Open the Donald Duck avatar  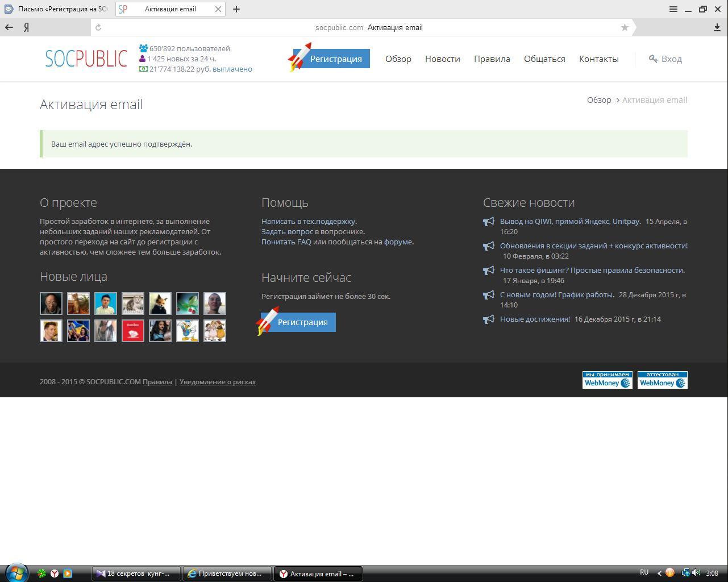coord(188,331)
